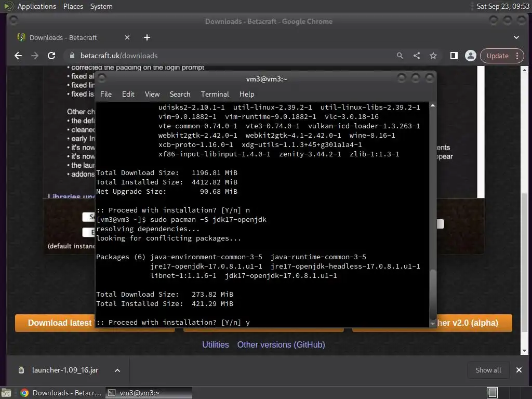Bookmark this page with star
Image resolution: width=532 pixels, height=399 pixels.
coord(433,56)
